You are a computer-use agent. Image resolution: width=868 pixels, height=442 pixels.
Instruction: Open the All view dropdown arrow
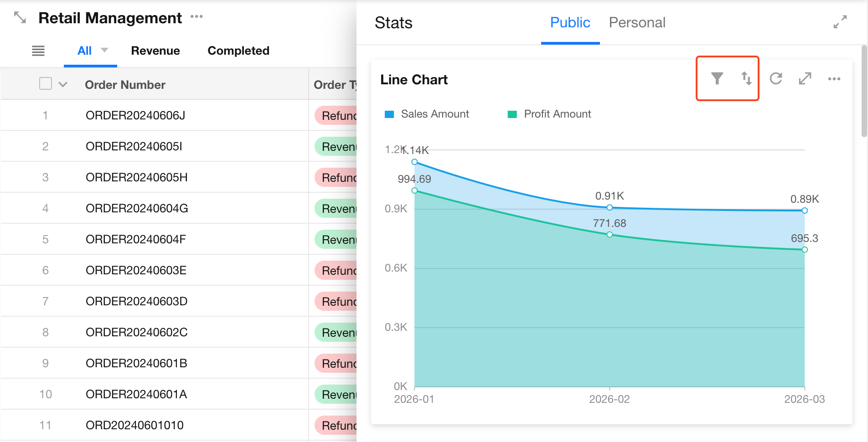pos(104,50)
